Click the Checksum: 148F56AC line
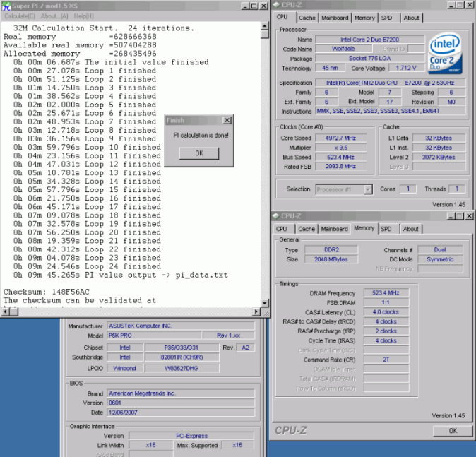 pyautogui.click(x=47, y=292)
